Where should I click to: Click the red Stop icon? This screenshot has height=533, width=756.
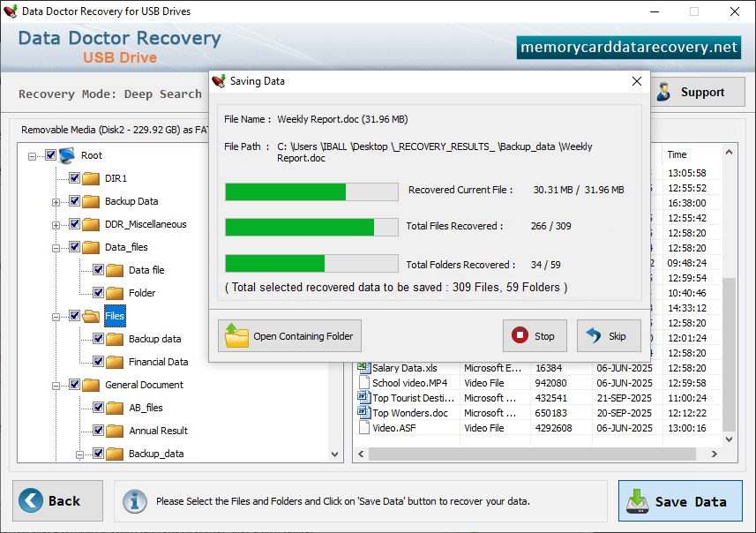(x=520, y=335)
